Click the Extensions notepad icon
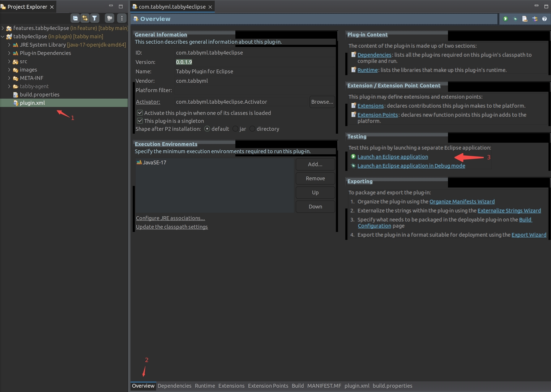The height and width of the screenshot is (392, 551). pyautogui.click(x=354, y=105)
